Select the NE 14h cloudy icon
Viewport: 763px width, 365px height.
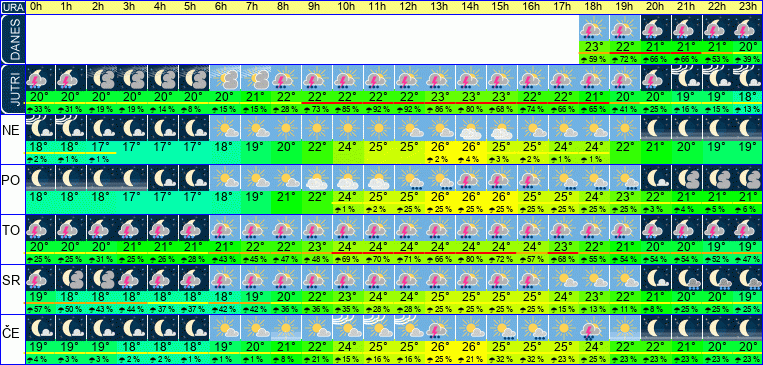[x=471, y=128]
